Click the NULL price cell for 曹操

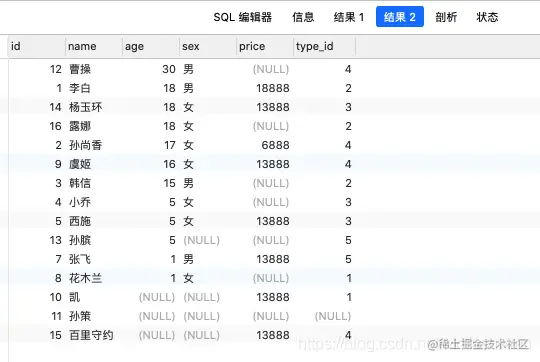point(271,69)
